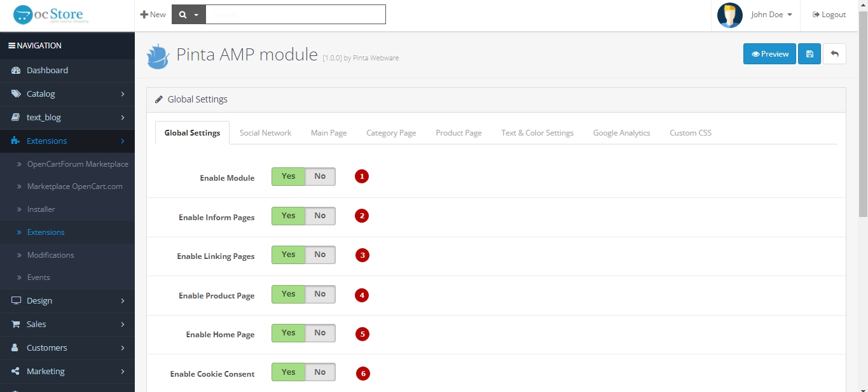Open the Extensions submenu item
The width and height of the screenshot is (868, 392).
46,232
